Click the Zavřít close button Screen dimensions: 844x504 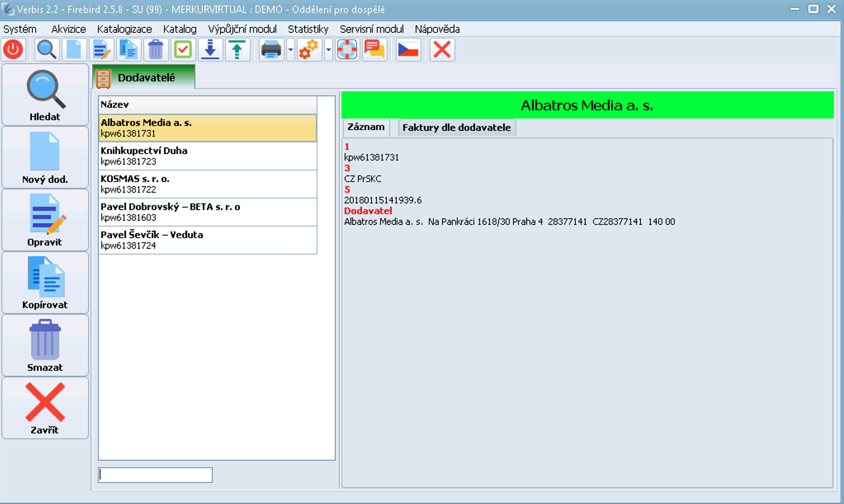point(45,408)
